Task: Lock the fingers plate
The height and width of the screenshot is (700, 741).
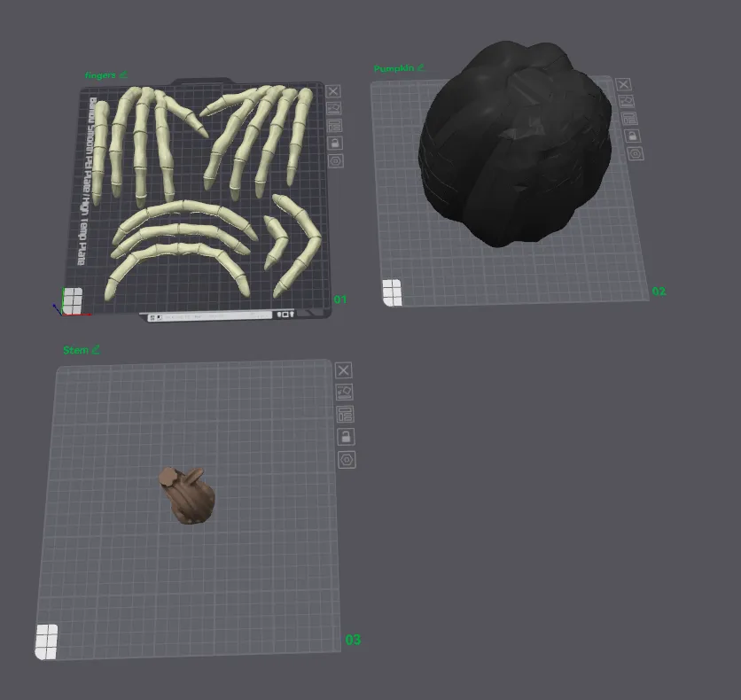Action: pyautogui.click(x=335, y=143)
